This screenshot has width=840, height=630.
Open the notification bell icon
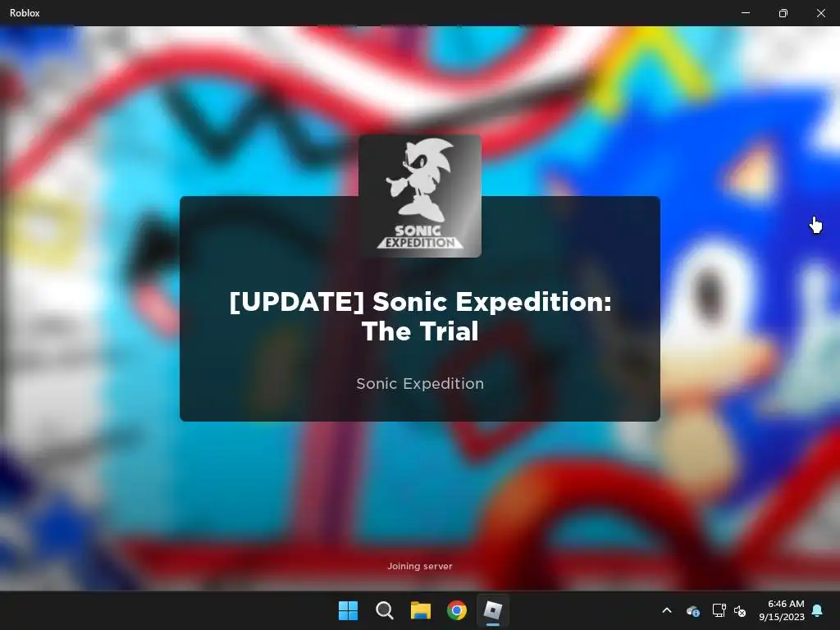tap(817, 610)
